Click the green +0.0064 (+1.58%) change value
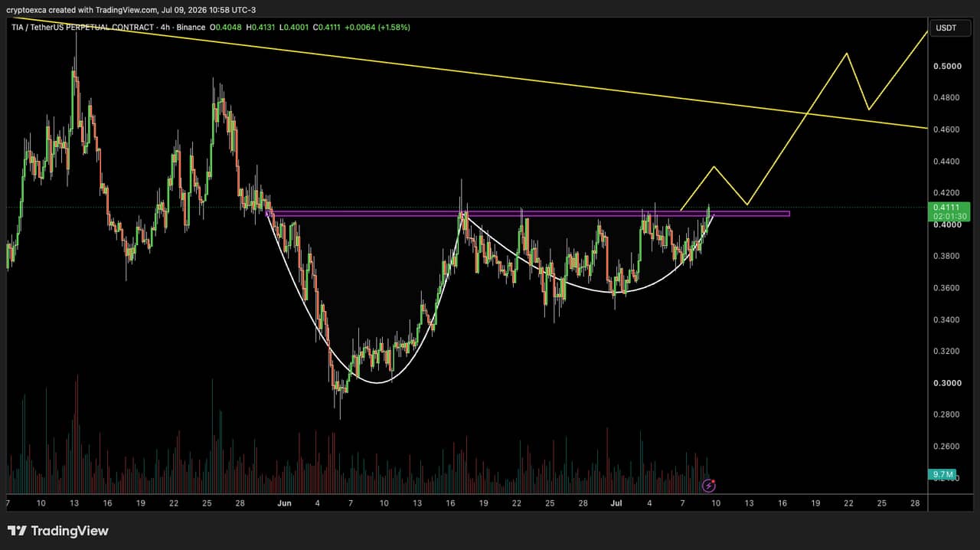The image size is (980, 550). click(x=377, y=27)
